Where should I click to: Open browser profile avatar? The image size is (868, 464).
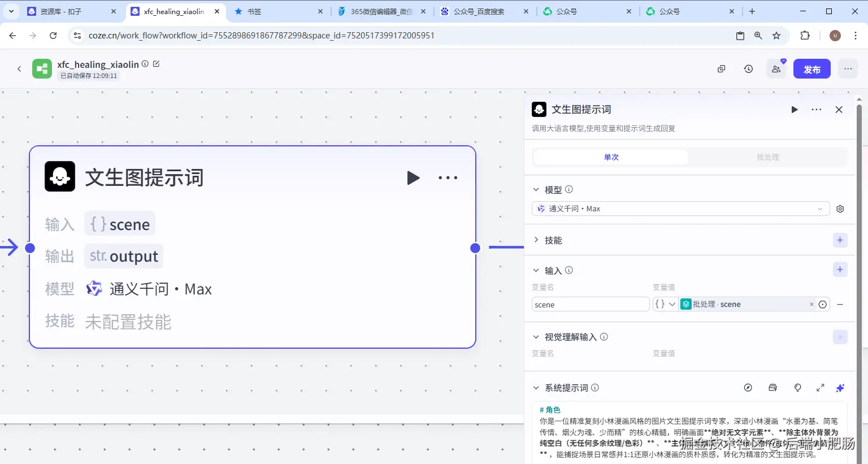click(835, 36)
